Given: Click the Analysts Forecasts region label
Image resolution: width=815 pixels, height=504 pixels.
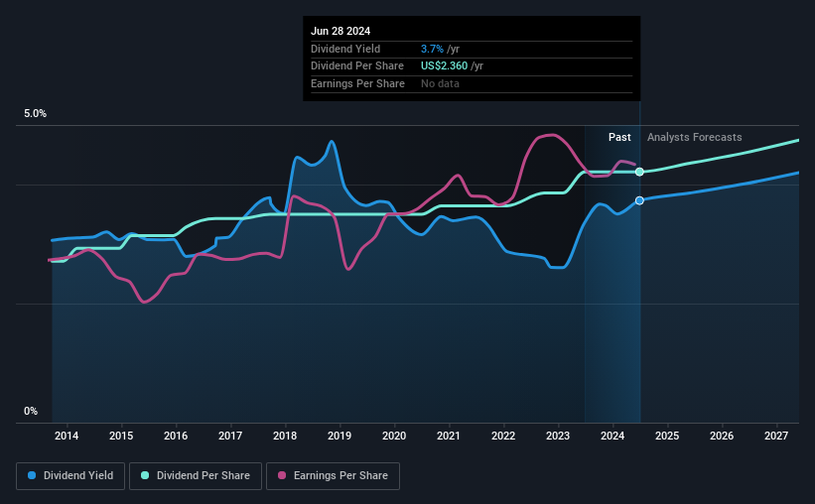Looking at the screenshot, I should 695,137.
